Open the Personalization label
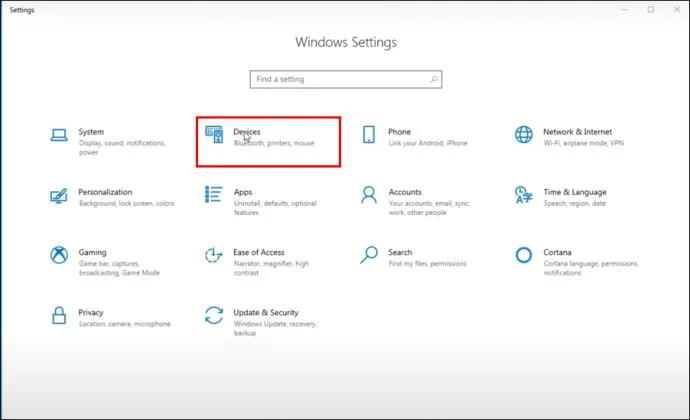Image resolution: width=690 pixels, height=420 pixels. [105, 192]
